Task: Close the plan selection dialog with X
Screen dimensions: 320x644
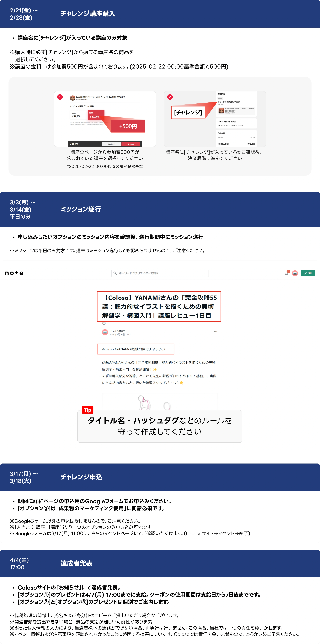Action: pyautogui.click(x=139, y=94)
